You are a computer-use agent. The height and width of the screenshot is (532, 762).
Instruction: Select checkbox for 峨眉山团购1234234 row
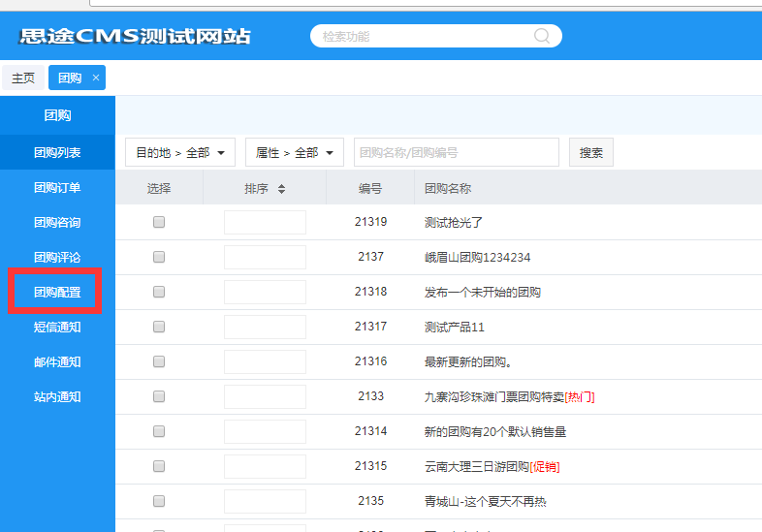click(159, 257)
